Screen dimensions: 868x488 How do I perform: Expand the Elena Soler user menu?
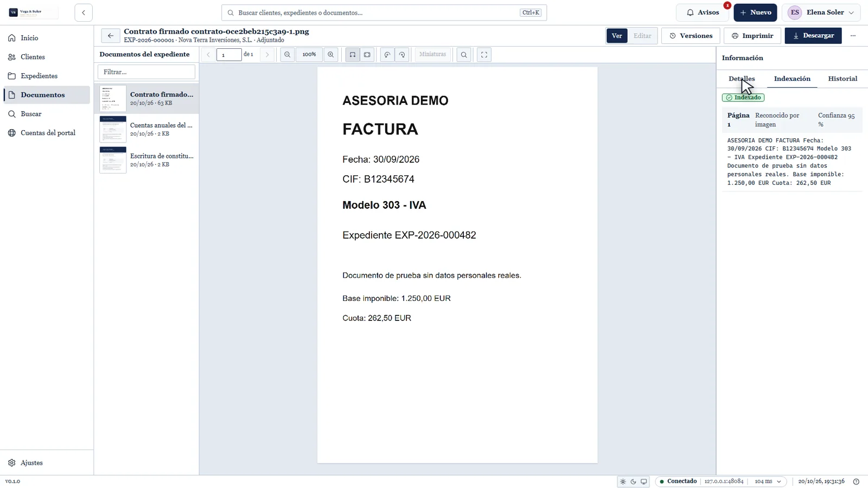tap(821, 12)
